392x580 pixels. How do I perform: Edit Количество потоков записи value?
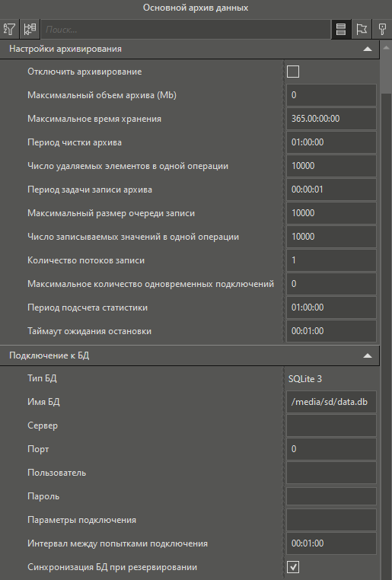click(331, 260)
